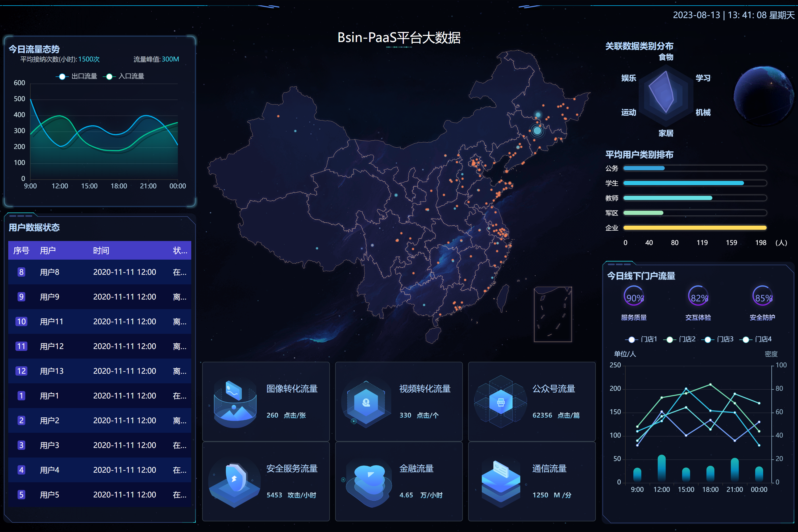Click the 1500次 average value
798x532 pixels.
(x=89, y=59)
